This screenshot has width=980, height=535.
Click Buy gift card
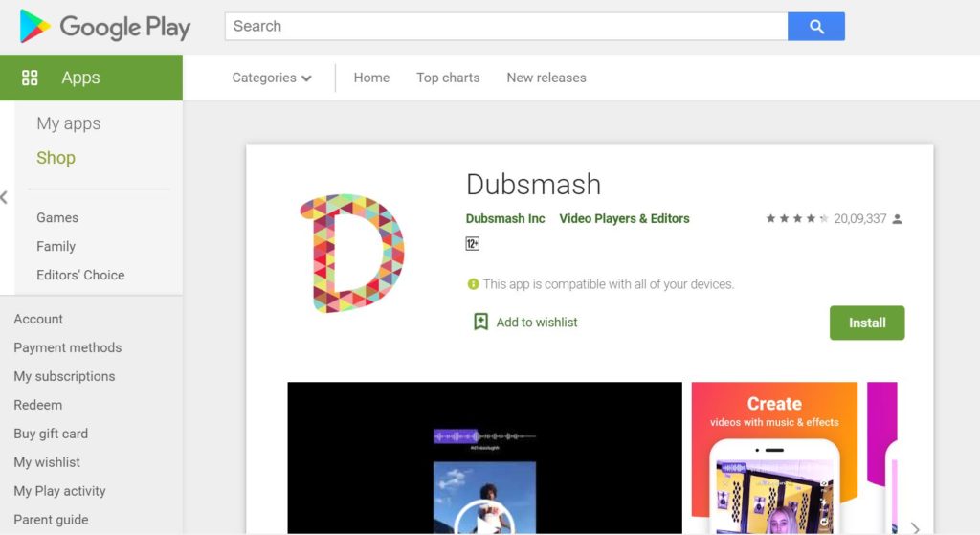click(x=51, y=434)
